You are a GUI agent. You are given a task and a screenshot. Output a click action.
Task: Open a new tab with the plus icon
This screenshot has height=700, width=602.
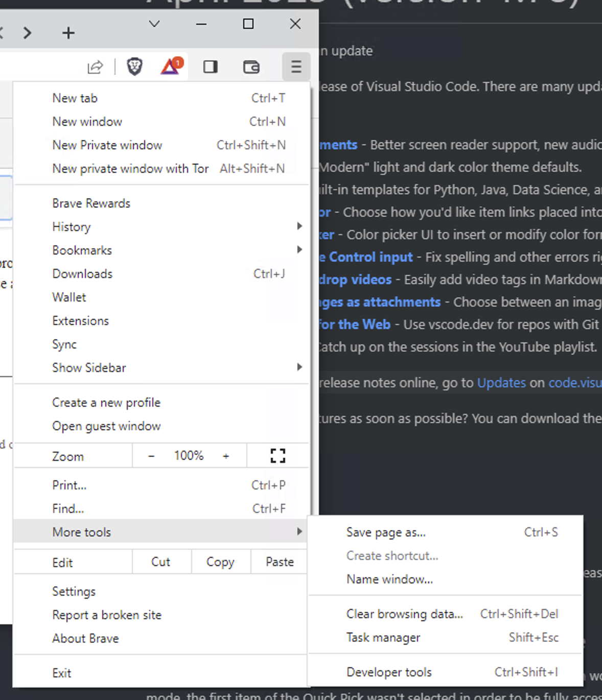[67, 32]
